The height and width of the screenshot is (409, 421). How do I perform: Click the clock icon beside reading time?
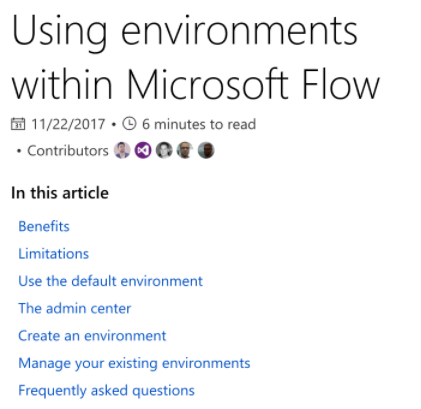pos(129,124)
